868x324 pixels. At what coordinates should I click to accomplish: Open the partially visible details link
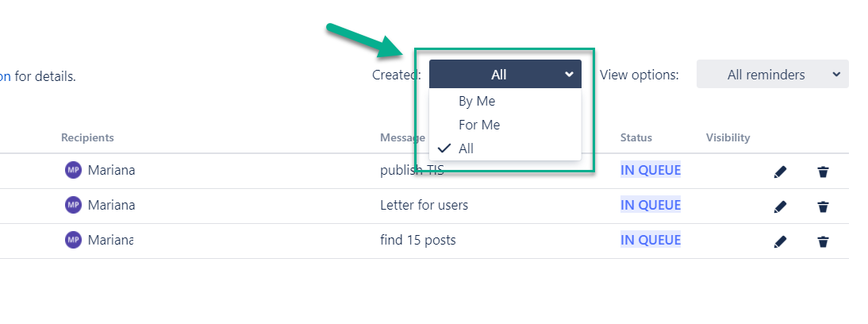click(x=5, y=76)
